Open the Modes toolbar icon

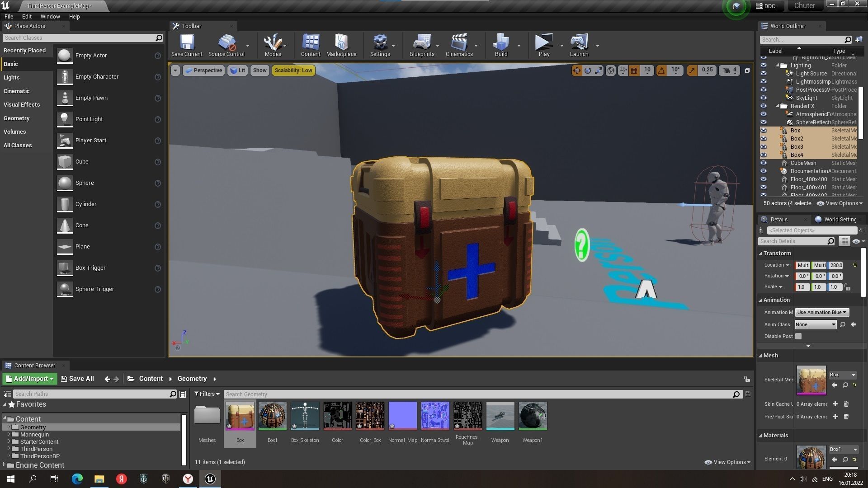(x=273, y=42)
